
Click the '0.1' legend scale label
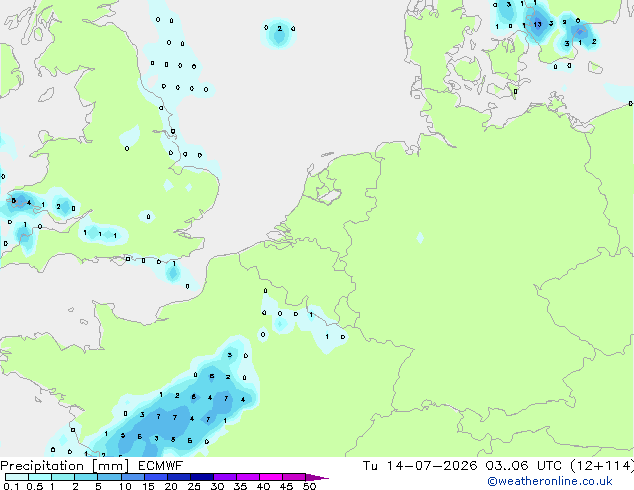[11, 486]
